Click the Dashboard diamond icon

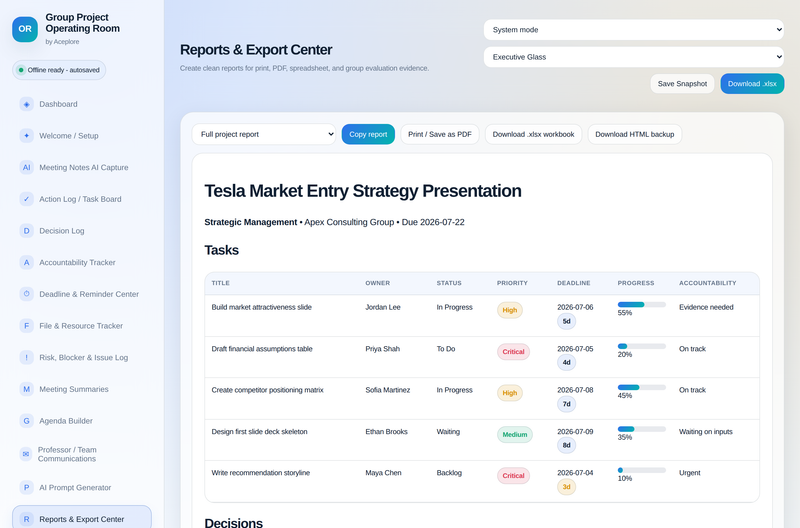click(27, 104)
